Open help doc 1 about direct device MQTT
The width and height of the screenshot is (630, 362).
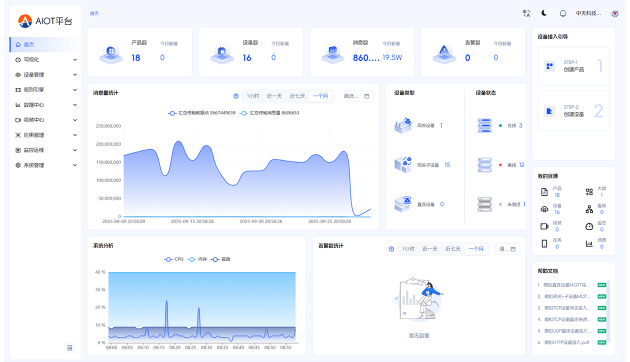click(x=567, y=285)
